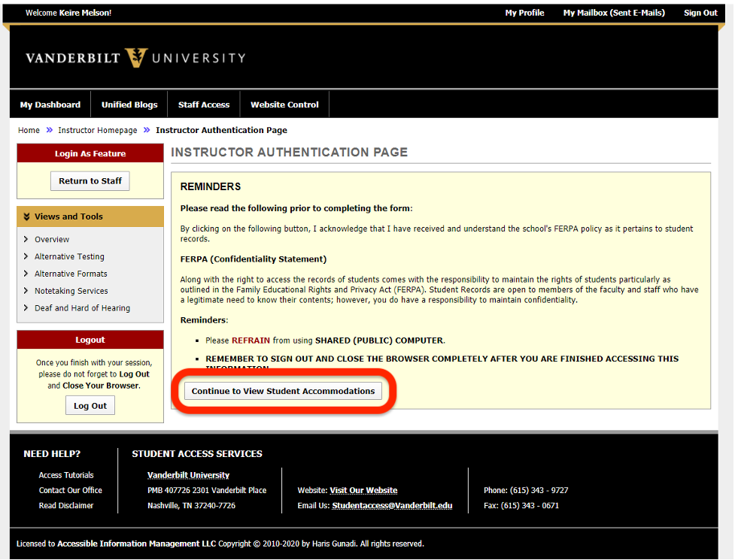Click the arrow icon beside Alternative Formats
This screenshot has height=560, width=735.
(x=26, y=274)
